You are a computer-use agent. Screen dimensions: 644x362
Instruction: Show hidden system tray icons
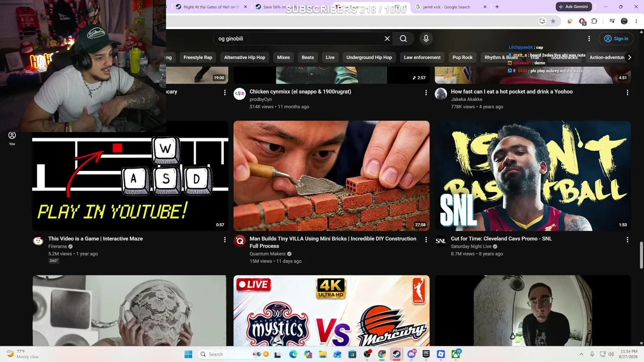[x=581, y=354]
